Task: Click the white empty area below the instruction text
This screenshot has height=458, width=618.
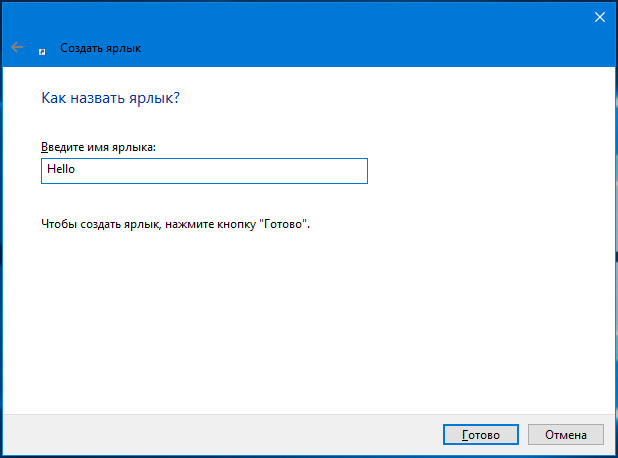Action: point(307,323)
